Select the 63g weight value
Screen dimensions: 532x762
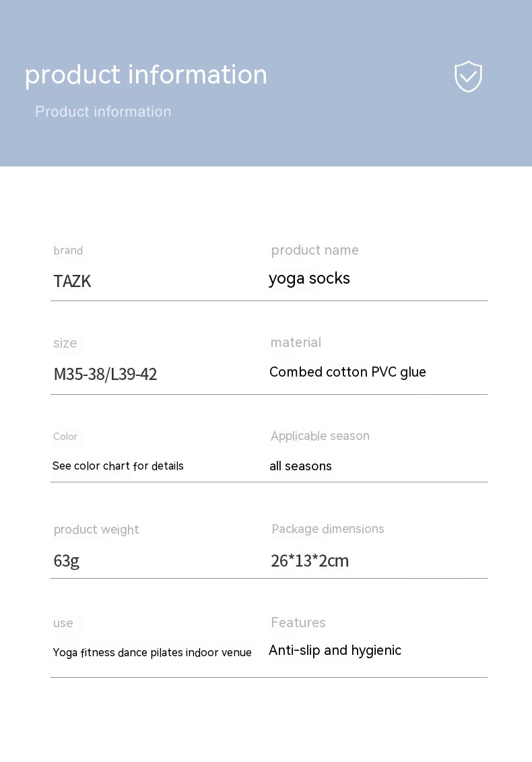[x=67, y=561]
